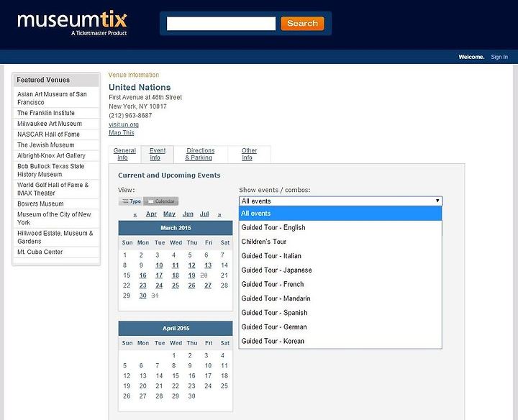Click the Featured Venues heading
Image resolution: width=518 pixels, height=420 pixels.
[43, 80]
